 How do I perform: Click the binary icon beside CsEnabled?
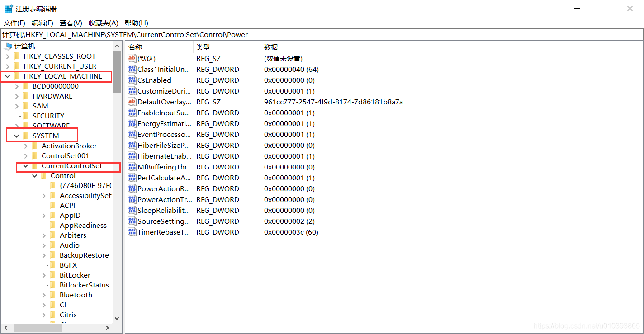pyautogui.click(x=132, y=80)
